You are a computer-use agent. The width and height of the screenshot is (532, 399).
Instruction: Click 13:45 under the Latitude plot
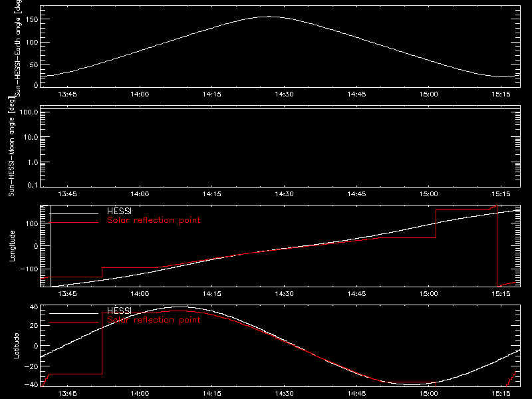click(67, 394)
